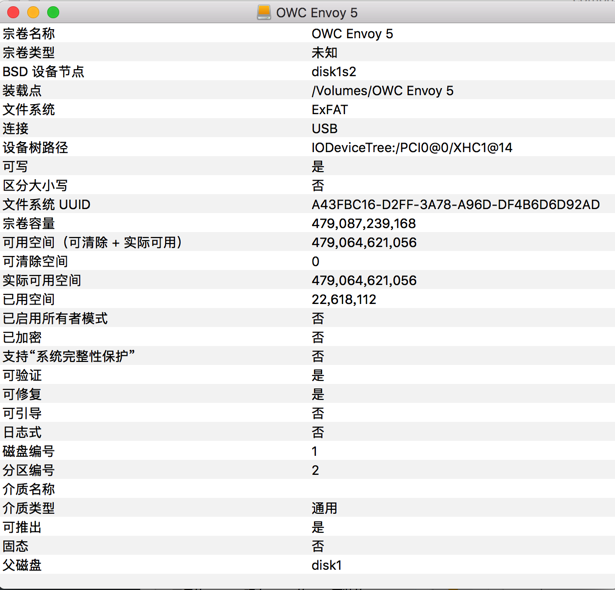Select the 是 value next to 可修复
Image resolution: width=615 pixels, height=590 pixels.
(318, 394)
